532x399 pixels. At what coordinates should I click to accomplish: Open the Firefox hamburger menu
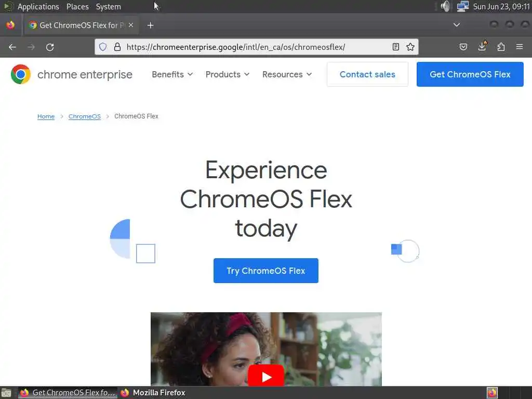coord(520,47)
